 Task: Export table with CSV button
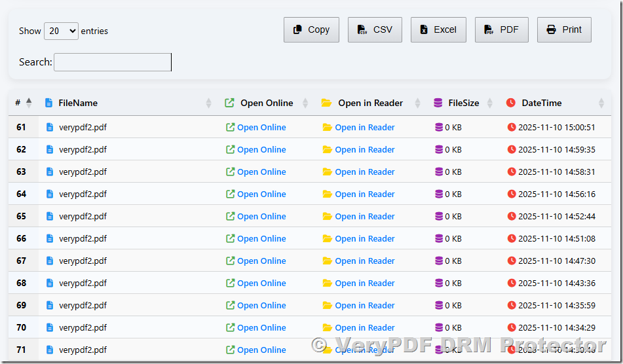(375, 29)
